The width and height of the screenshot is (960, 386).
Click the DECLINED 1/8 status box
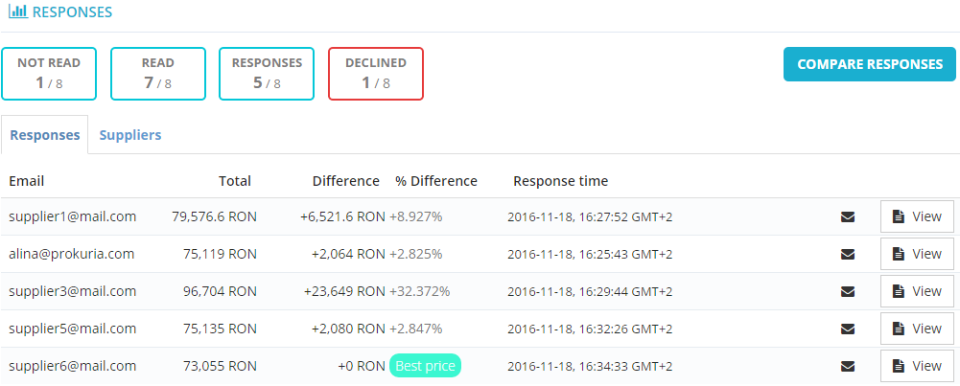(376, 74)
